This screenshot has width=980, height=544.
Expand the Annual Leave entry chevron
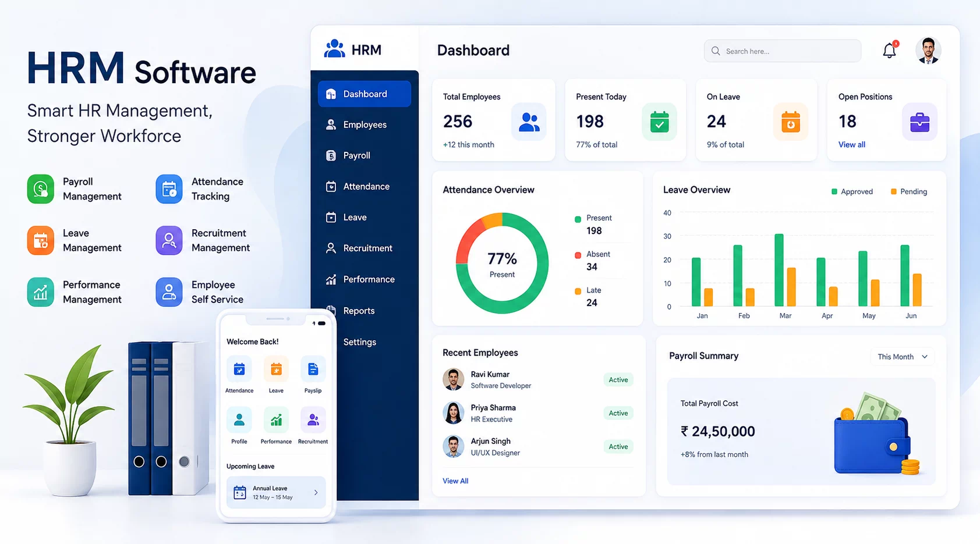click(316, 493)
